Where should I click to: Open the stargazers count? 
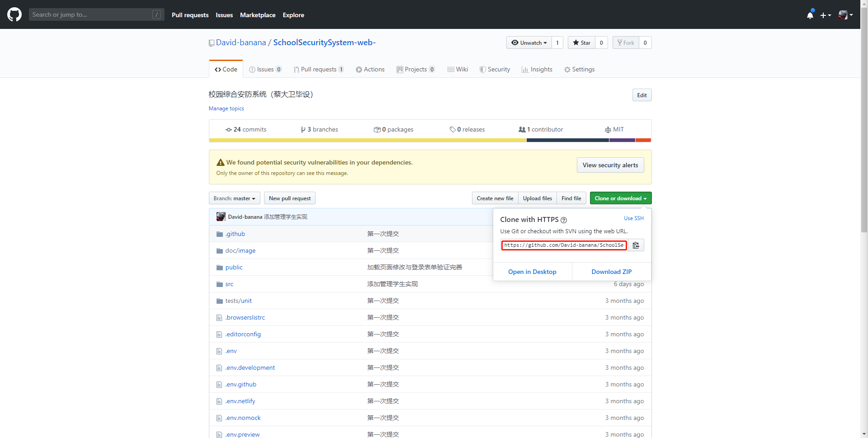coord(601,42)
